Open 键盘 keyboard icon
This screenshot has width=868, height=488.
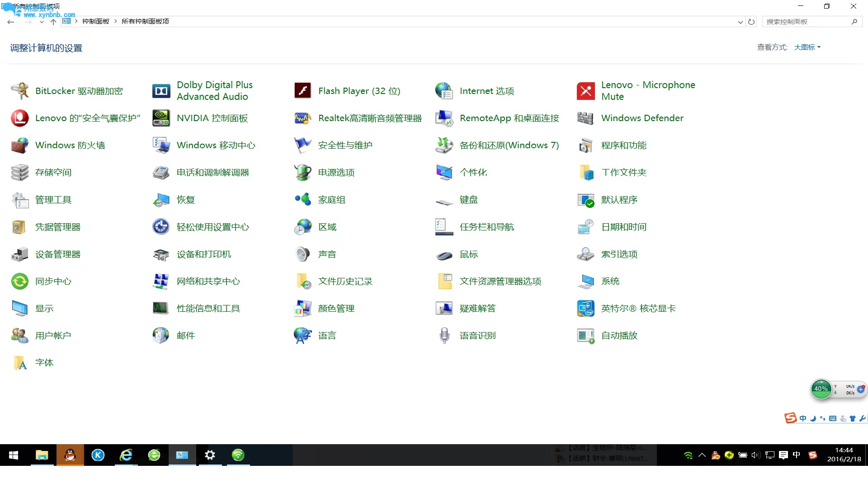click(x=444, y=201)
